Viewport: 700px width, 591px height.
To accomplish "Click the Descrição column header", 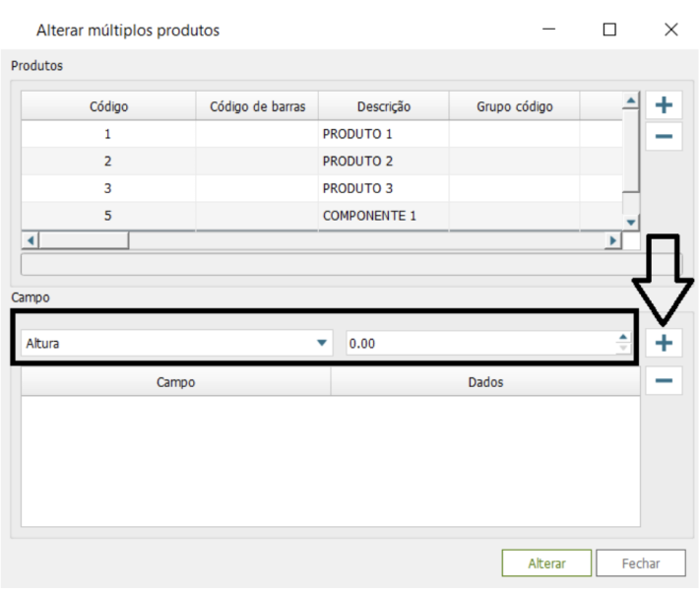I will 383,106.
